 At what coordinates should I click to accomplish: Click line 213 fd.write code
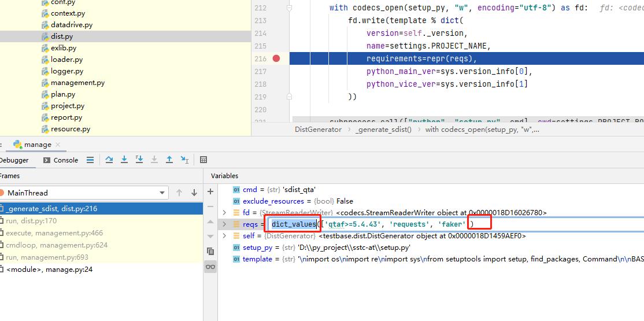406,21
